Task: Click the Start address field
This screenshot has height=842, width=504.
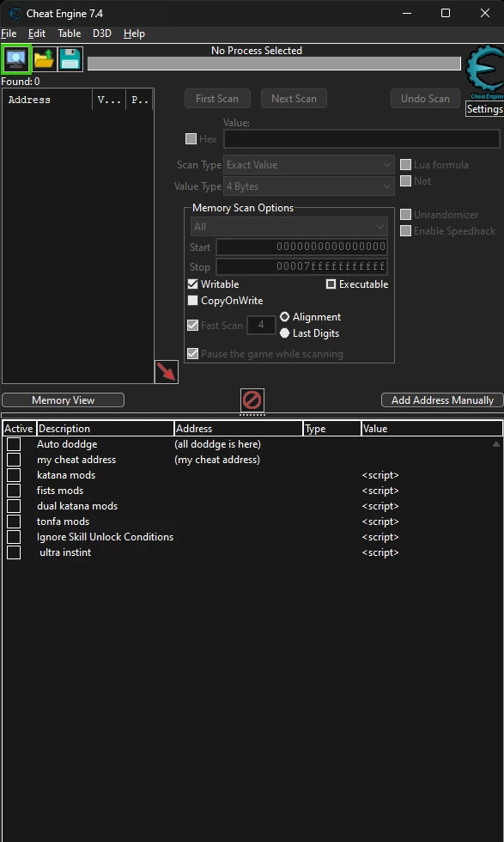Action: click(x=301, y=247)
